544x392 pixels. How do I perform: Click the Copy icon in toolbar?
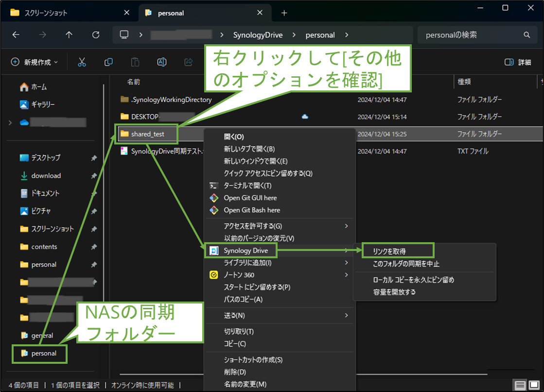[108, 62]
